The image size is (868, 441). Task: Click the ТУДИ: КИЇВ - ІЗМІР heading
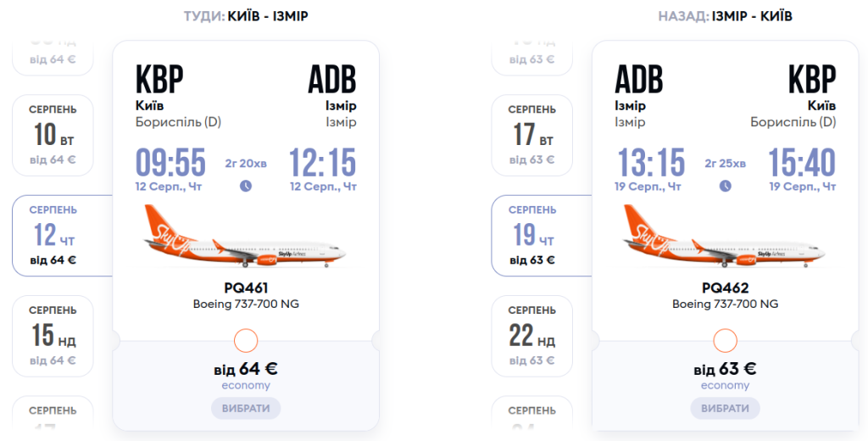click(x=246, y=16)
